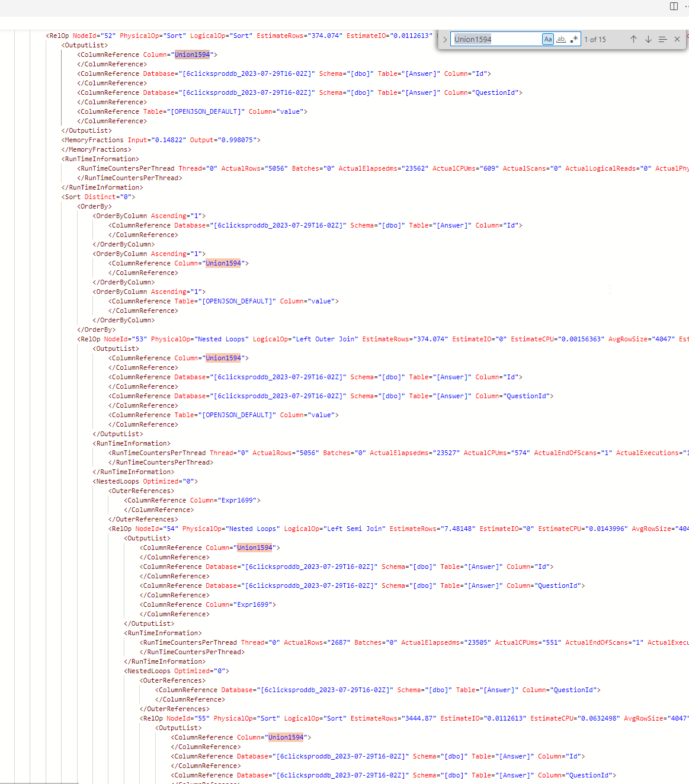This screenshot has width=689, height=784.
Task: Expand the find bar chevron to show replace
Action: pyautogui.click(x=444, y=39)
